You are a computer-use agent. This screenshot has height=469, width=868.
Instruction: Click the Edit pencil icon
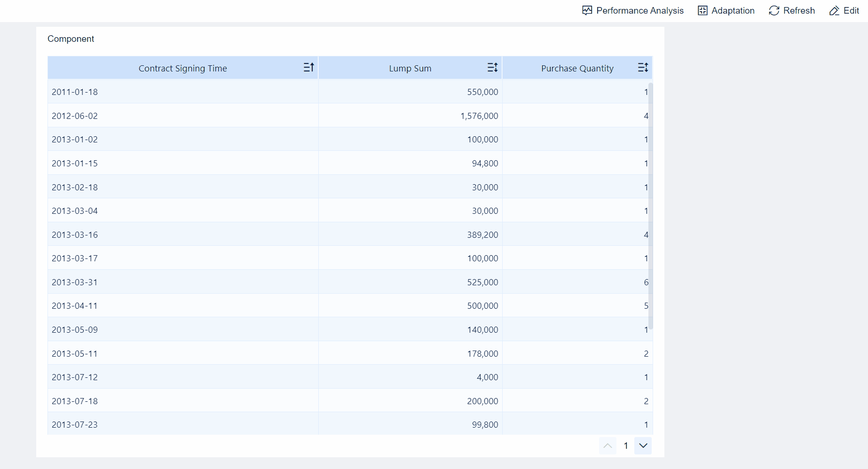coord(834,10)
